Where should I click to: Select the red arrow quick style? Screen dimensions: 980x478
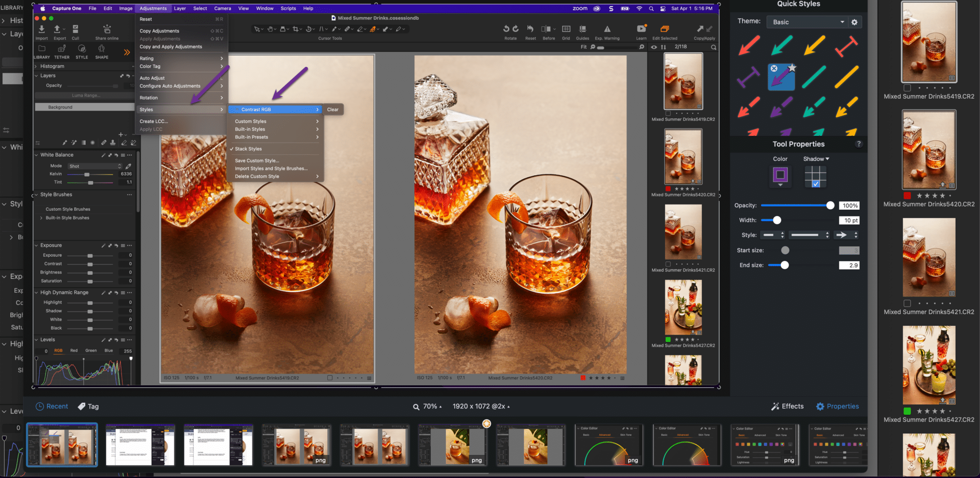tap(749, 46)
